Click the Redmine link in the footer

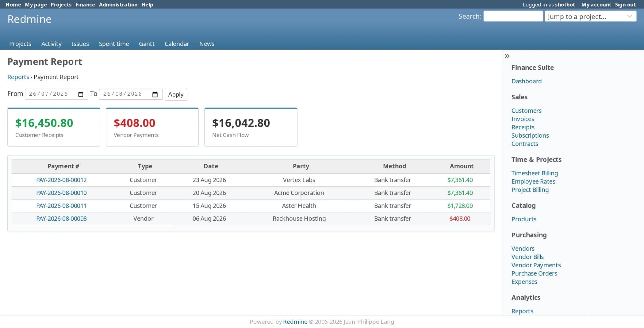[x=295, y=322]
